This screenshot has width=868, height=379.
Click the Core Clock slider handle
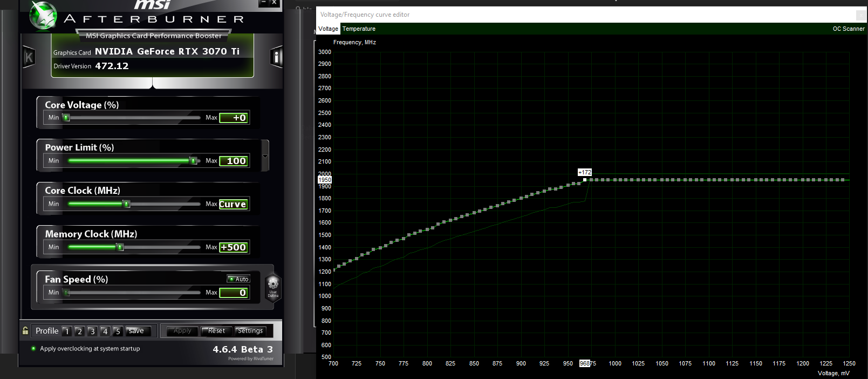click(x=127, y=204)
